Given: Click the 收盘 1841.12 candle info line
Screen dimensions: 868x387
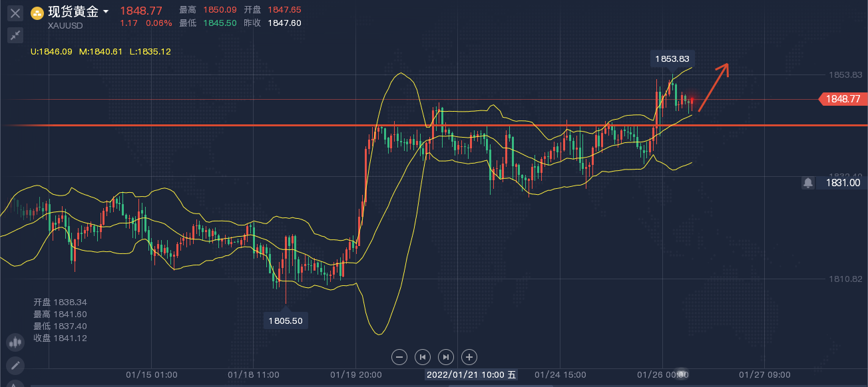Looking at the screenshot, I should 60,338.
